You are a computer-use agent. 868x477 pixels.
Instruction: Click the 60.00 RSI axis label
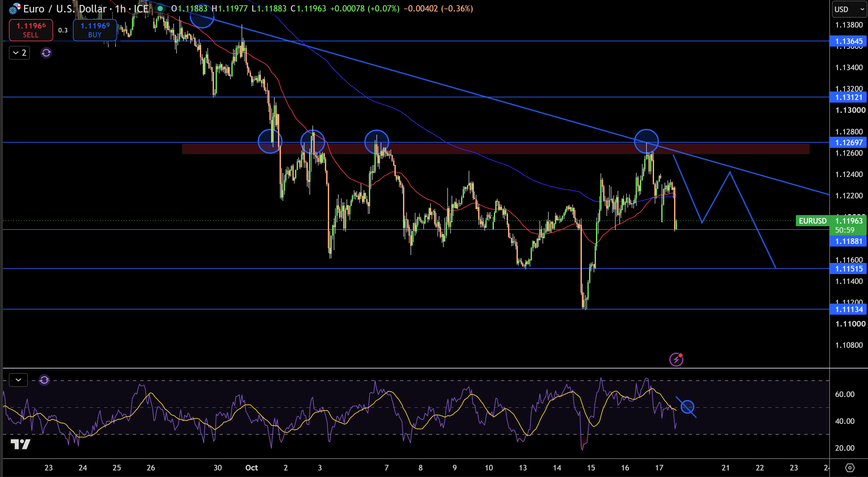(845, 394)
